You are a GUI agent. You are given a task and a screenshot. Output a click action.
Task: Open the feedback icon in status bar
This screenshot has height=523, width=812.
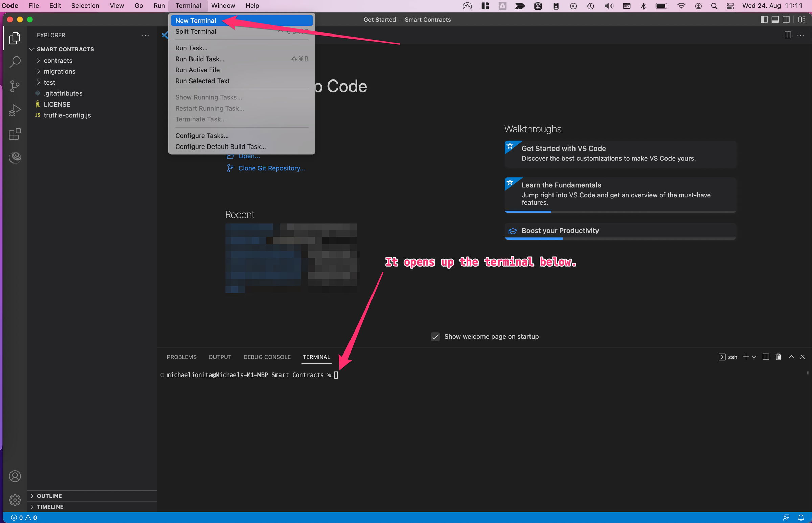click(x=786, y=518)
